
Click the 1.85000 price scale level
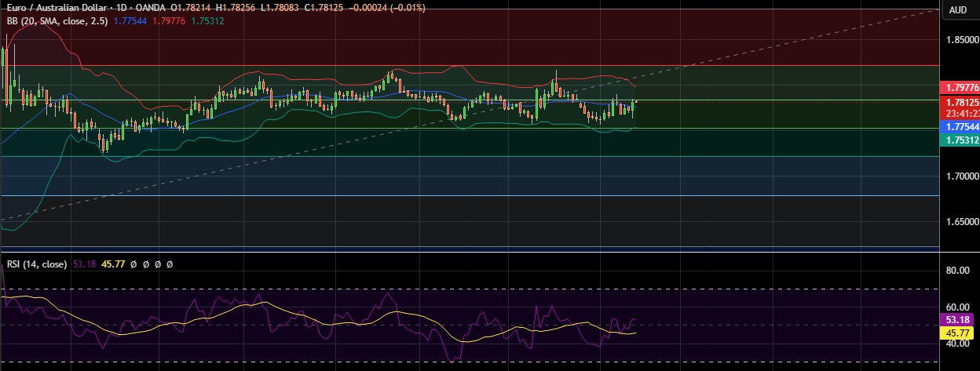click(961, 39)
